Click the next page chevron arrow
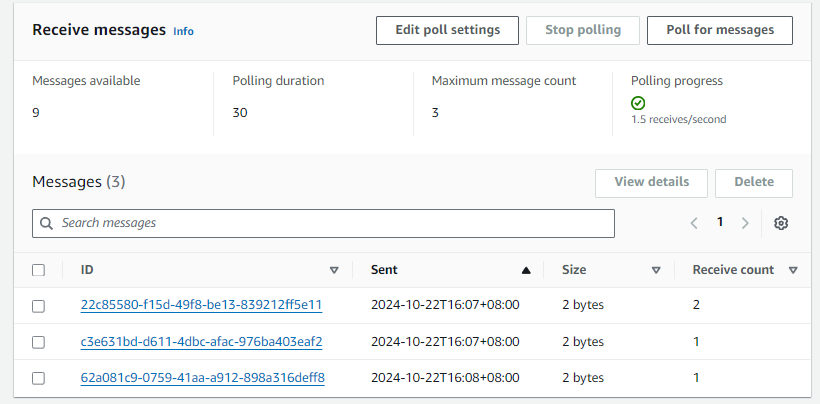Image resolution: width=820 pixels, height=404 pixels. coord(745,223)
